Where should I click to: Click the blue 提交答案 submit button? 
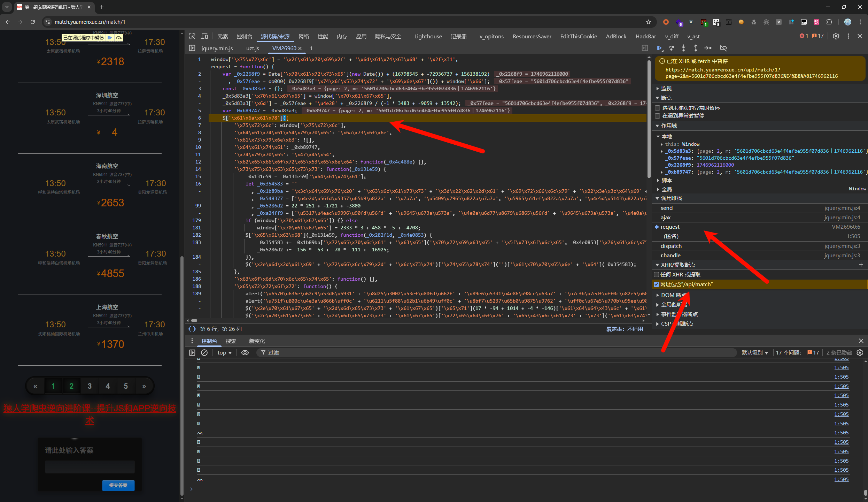[118, 485]
